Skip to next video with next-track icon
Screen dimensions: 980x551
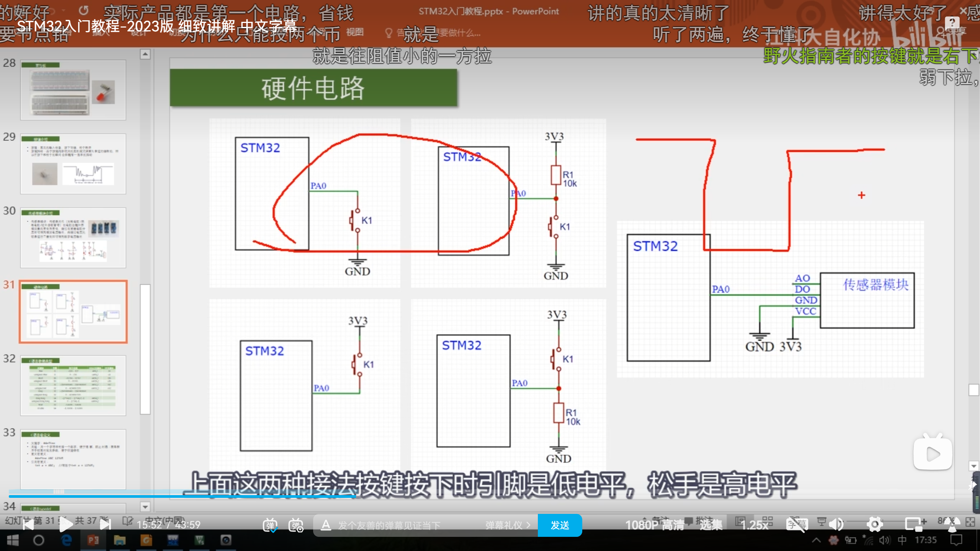click(x=105, y=525)
